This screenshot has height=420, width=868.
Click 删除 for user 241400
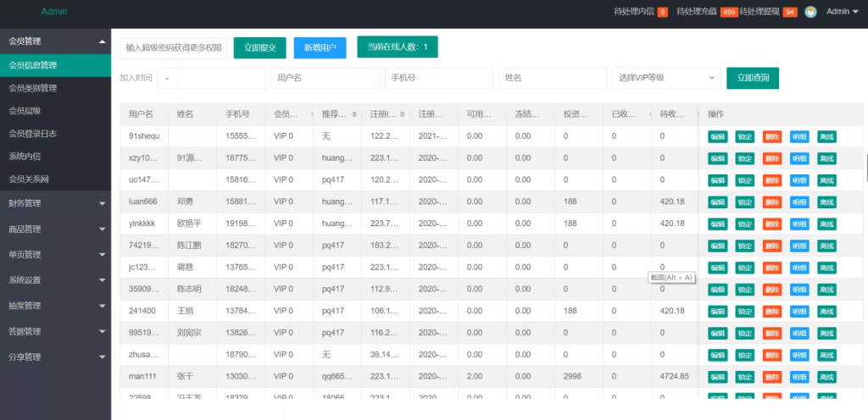tap(772, 312)
